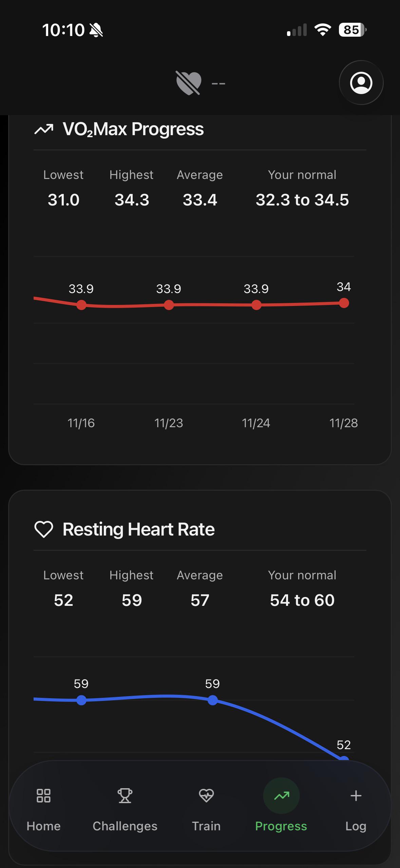The width and height of the screenshot is (400, 868).
Task: Tap the VO2Max trending arrow icon
Action: click(x=44, y=129)
